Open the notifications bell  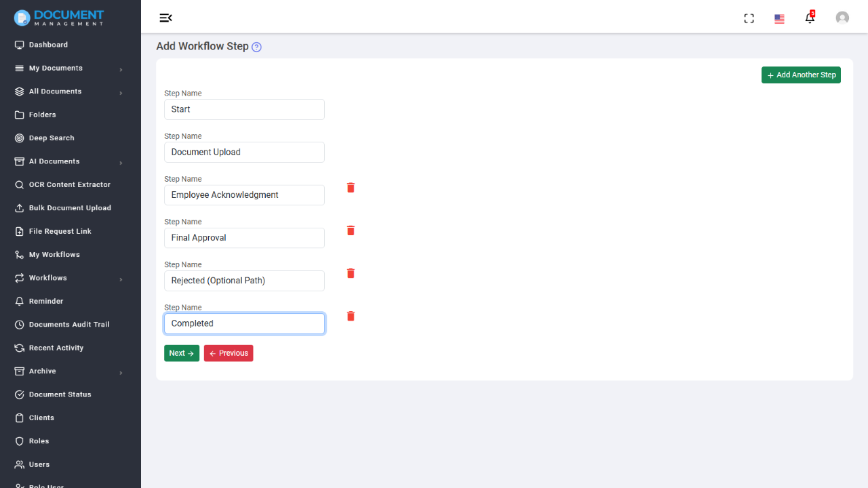(810, 18)
